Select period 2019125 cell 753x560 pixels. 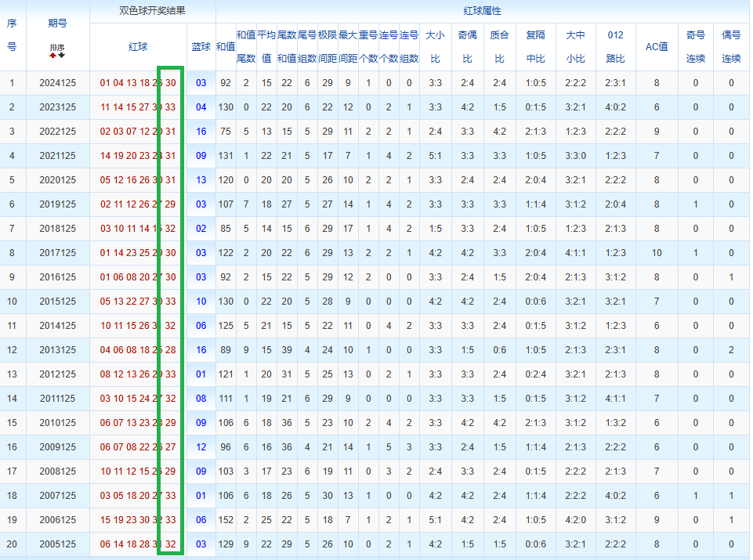tap(58, 204)
